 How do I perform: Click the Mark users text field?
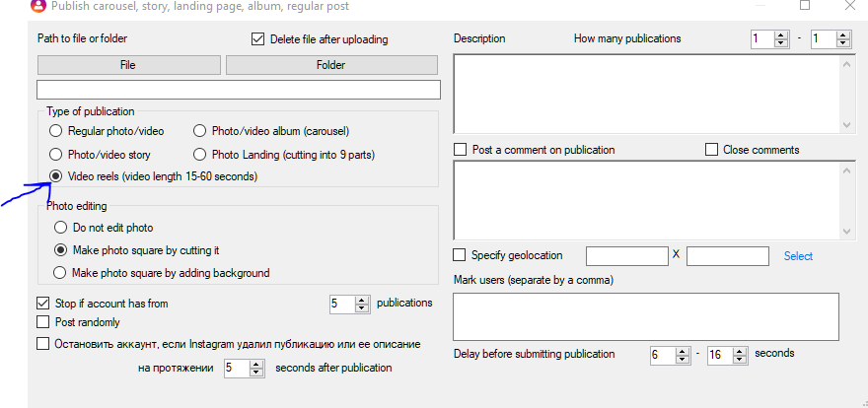(x=645, y=316)
